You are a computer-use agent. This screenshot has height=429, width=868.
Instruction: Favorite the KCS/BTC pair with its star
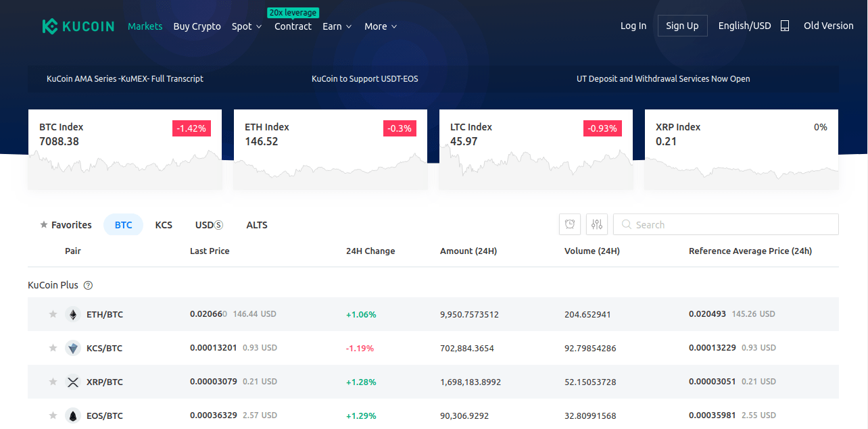point(53,348)
